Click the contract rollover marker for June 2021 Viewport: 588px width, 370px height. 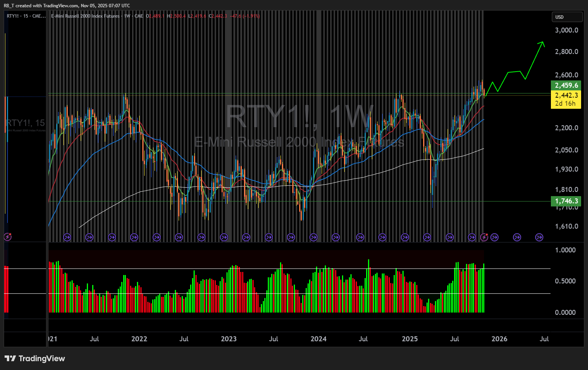point(89,237)
